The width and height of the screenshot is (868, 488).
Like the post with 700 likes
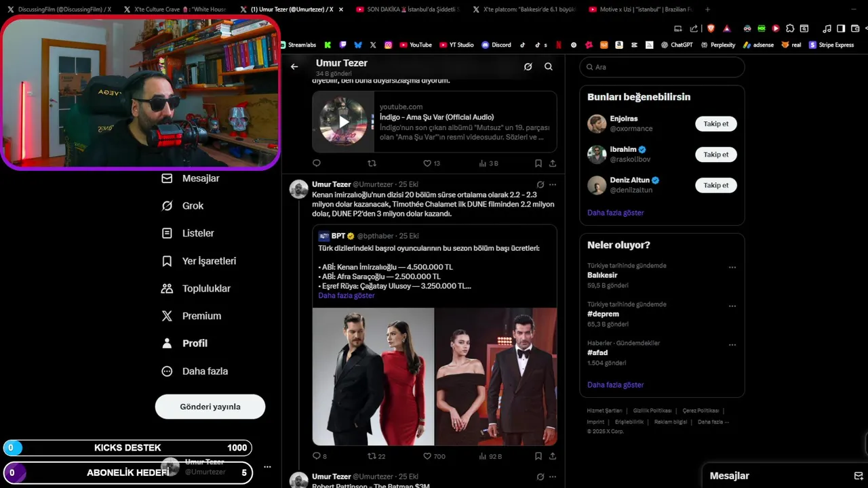pos(434,456)
